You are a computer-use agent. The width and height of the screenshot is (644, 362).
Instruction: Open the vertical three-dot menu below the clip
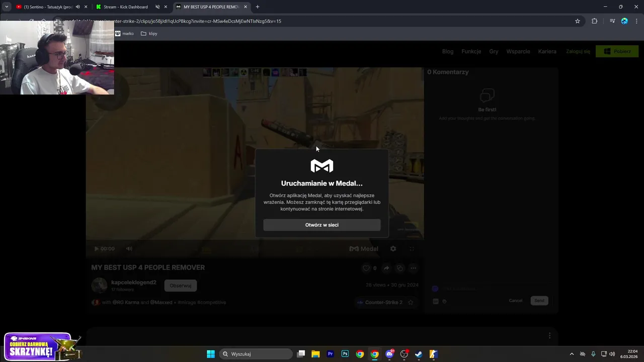549,335
